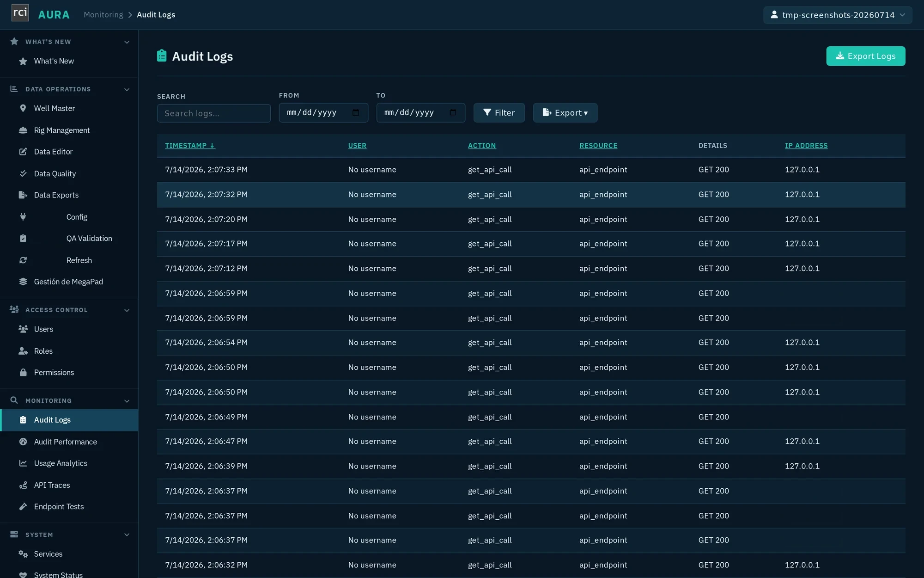Open the tmp-screenshots-20260714 account dropdown
Viewport: 924px width, 578px height.
click(x=838, y=15)
